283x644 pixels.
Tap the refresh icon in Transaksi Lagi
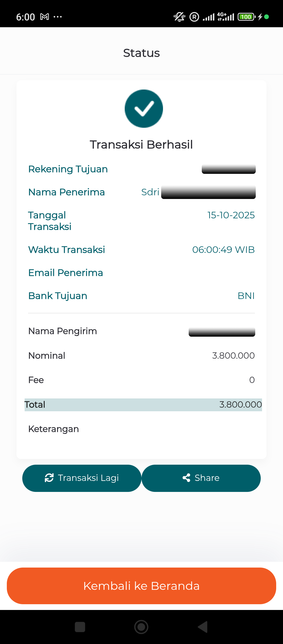tap(49, 478)
